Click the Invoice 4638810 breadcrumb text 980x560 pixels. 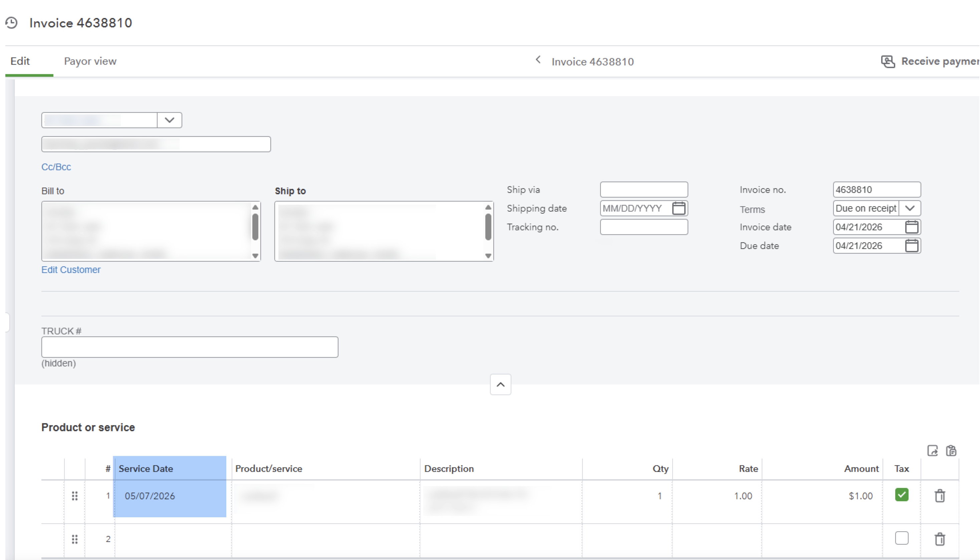click(x=593, y=61)
